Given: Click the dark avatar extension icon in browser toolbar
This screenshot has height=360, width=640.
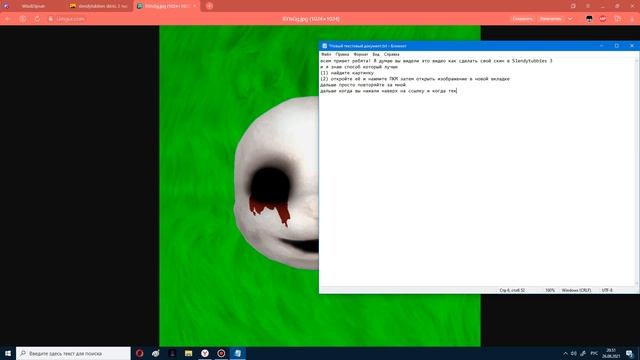Looking at the screenshot, I should click(589, 19).
